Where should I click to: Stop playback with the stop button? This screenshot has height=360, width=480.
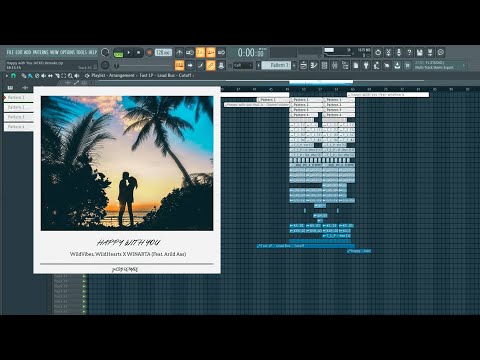pos(139,53)
